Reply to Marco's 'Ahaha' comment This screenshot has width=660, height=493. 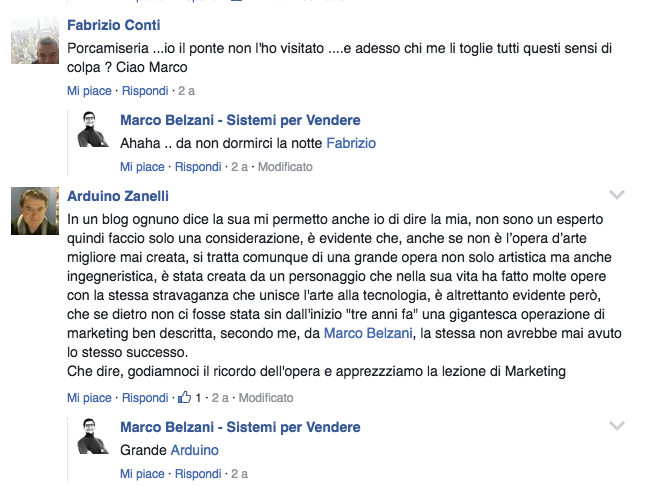[x=197, y=167]
